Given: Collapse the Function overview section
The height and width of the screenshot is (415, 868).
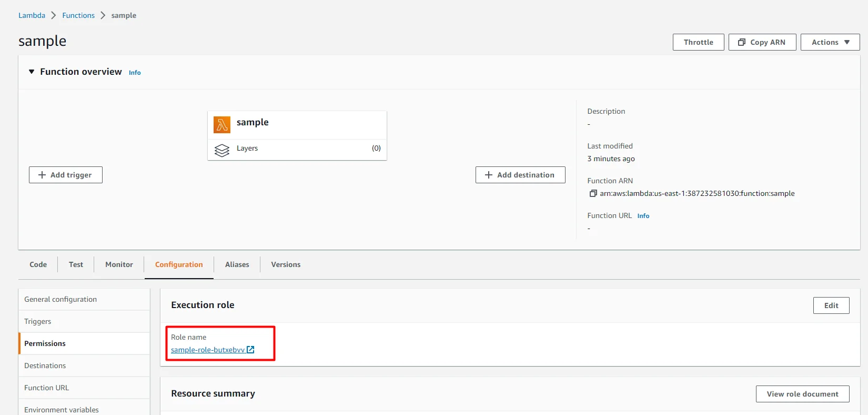Looking at the screenshot, I should click(32, 72).
